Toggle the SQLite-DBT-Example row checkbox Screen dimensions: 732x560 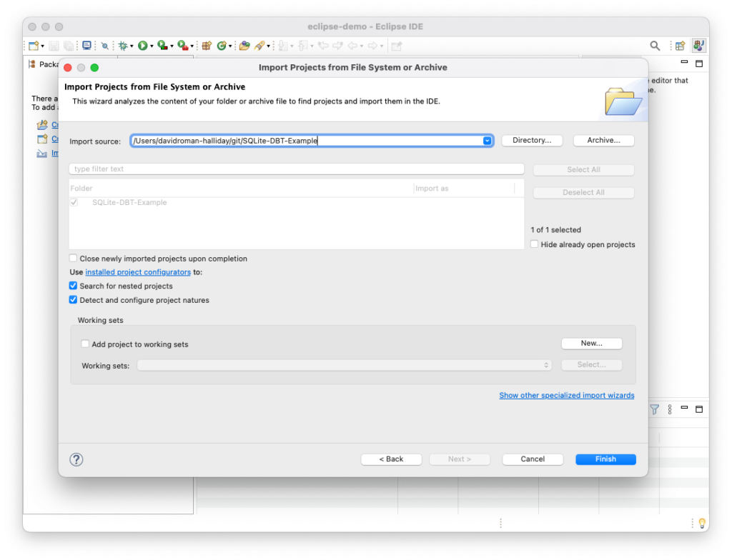coord(74,203)
